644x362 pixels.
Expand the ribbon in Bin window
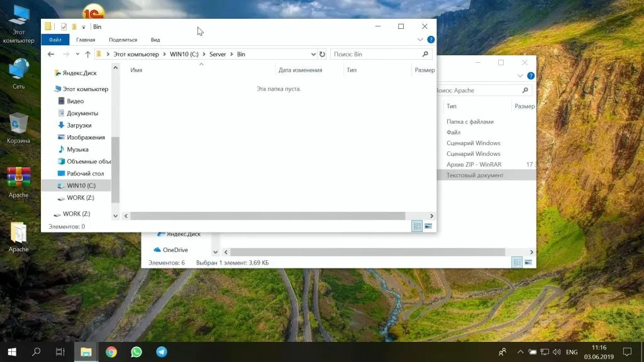coord(420,40)
